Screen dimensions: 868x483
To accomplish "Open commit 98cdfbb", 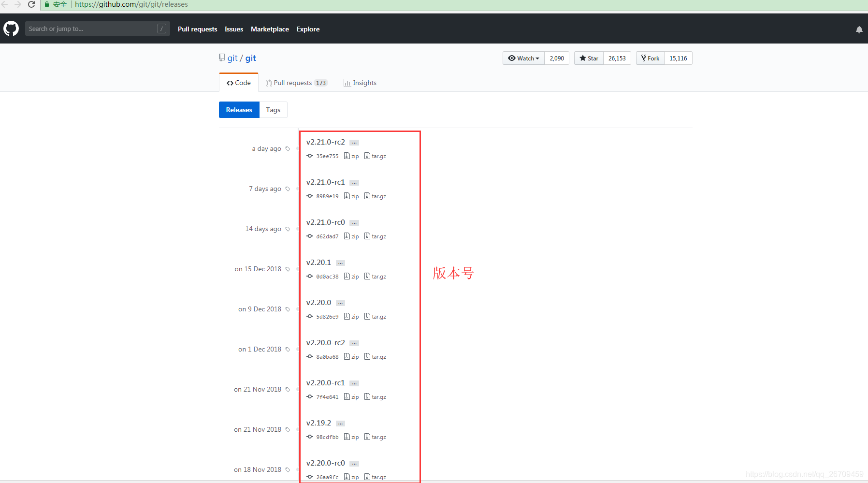I will coord(327,437).
